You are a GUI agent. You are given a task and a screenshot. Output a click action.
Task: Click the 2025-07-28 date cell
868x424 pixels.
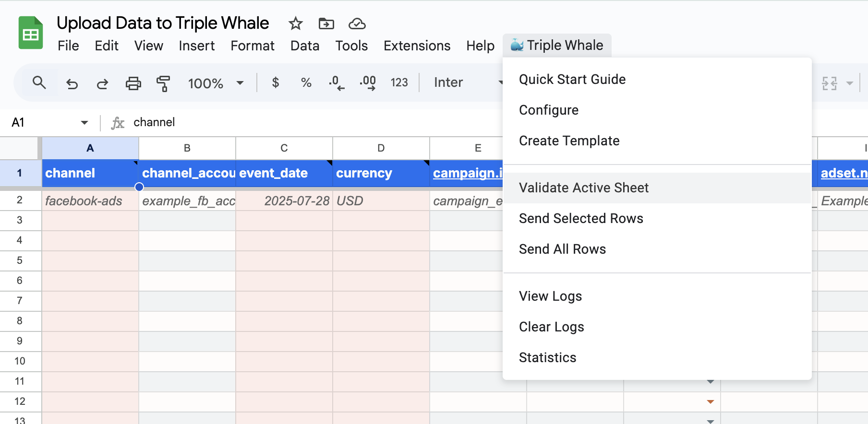click(284, 200)
